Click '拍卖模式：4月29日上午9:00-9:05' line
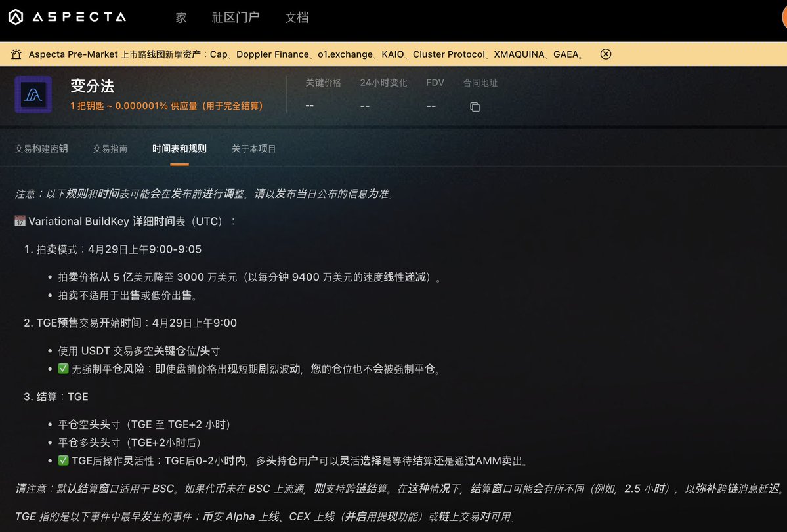 (x=113, y=249)
